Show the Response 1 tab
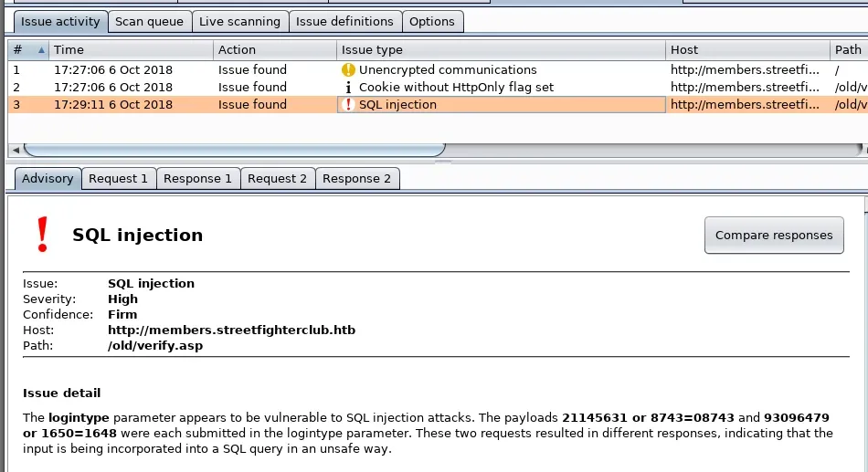The height and width of the screenshot is (472, 868). 197,178
